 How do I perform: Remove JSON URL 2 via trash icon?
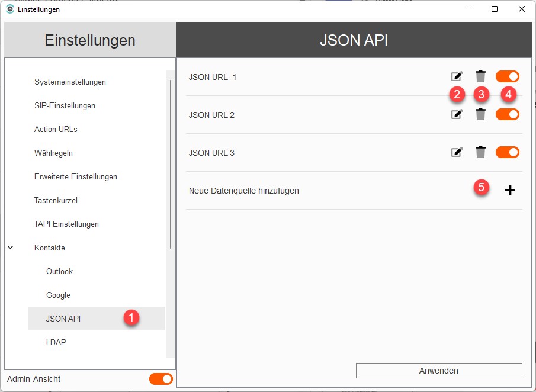(x=480, y=114)
